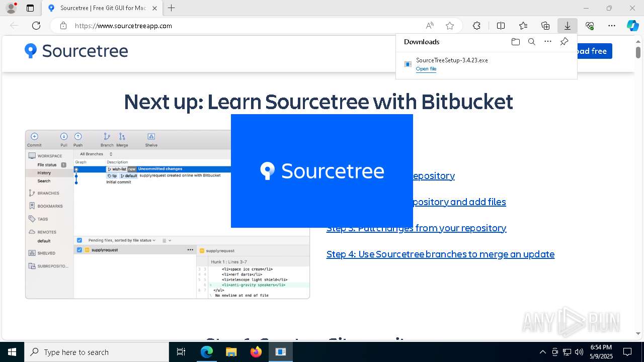Screen dimensions: 644x362
Task: Click the page vertical scrollbar thumb
Action: coord(638,52)
